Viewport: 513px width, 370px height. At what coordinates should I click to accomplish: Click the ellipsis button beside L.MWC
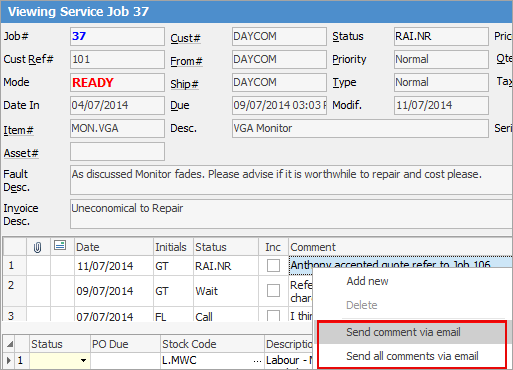(257, 361)
